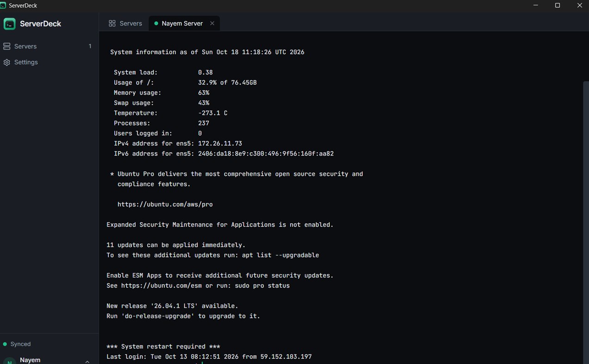Click the server count badge '1'
The width and height of the screenshot is (589, 364).
[90, 46]
